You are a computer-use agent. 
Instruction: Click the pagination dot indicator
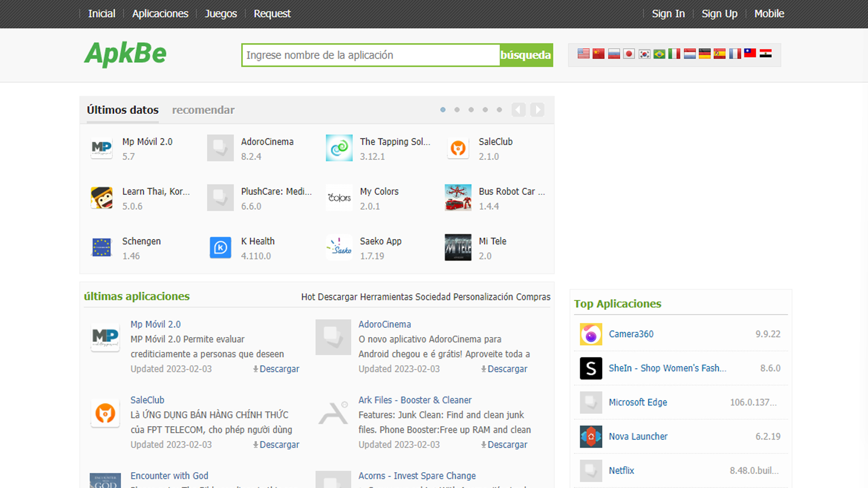click(x=443, y=110)
